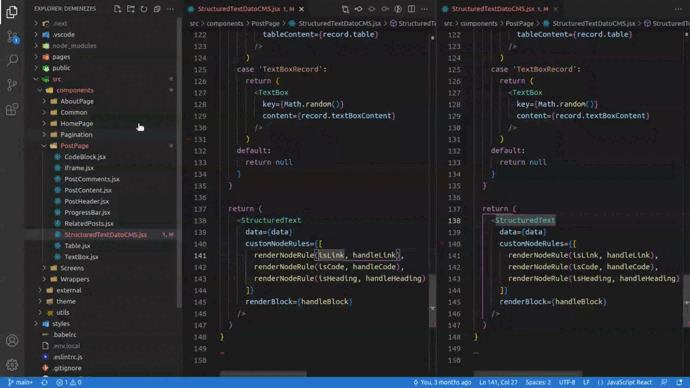
Task: Click the feedback icon in status bar
Action: (664, 382)
